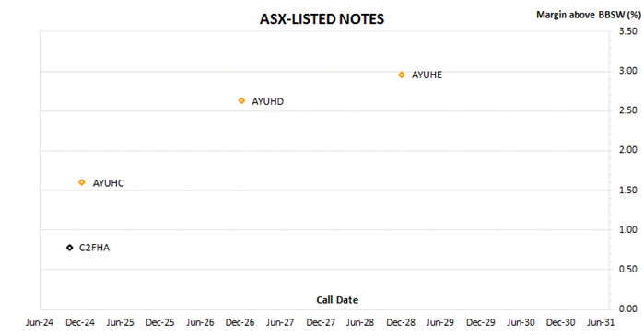This screenshot has width=644, height=336.
Task: Click the Jun-31 x-axis label
Action: [601, 323]
